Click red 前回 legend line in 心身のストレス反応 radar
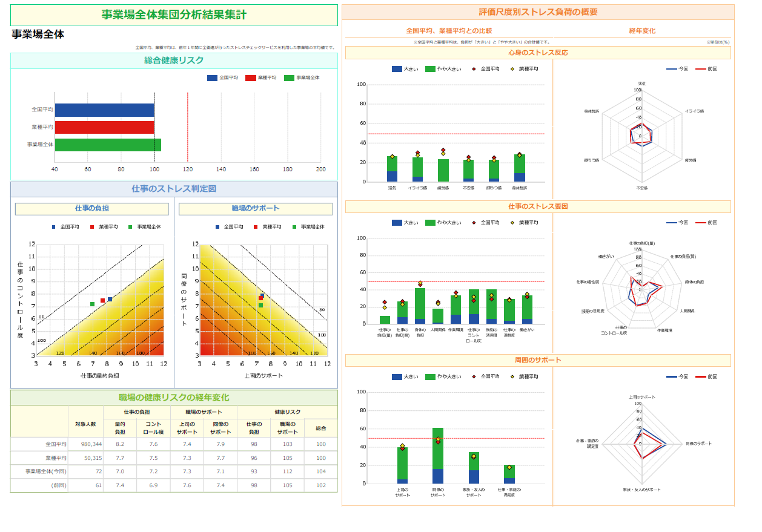The image size is (762, 532). tap(700, 69)
